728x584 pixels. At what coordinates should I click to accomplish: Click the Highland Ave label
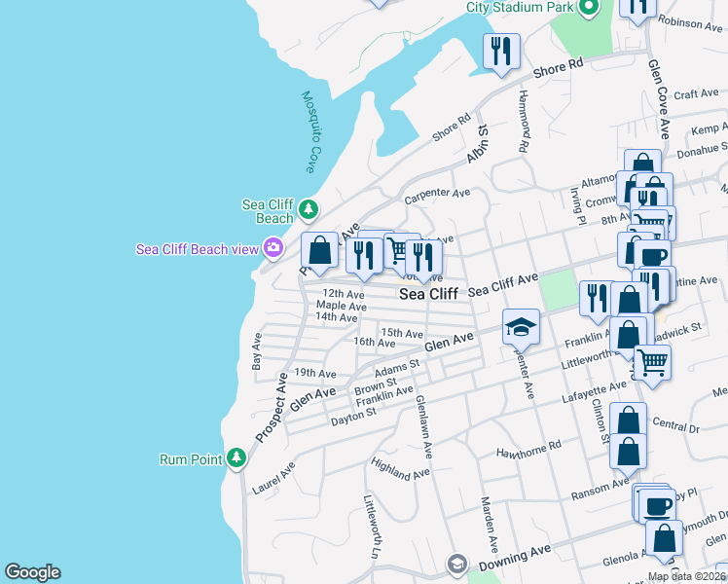(400, 469)
